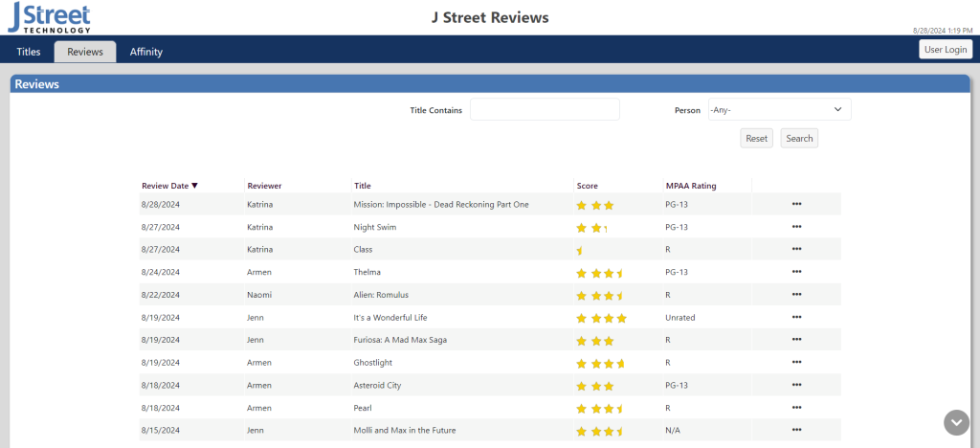Click the star score for Asteroid City
Screen dimensions: 980x448
[x=595, y=386]
